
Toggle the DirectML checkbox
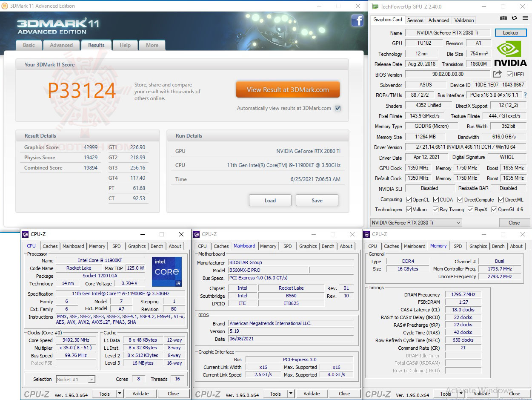[x=501, y=199]
